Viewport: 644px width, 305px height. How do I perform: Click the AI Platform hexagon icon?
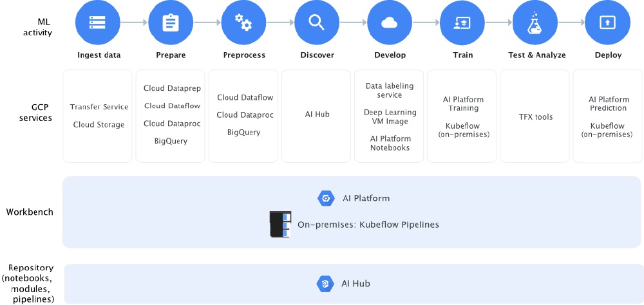(326, 198)
